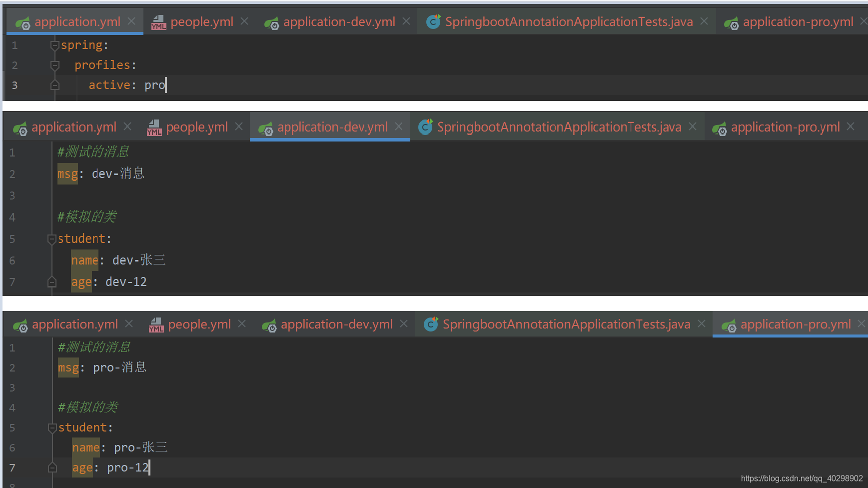868x488 pixels.
Task: Click the fold end marker beside age: pro-12
Action: [x=52, y=467]
